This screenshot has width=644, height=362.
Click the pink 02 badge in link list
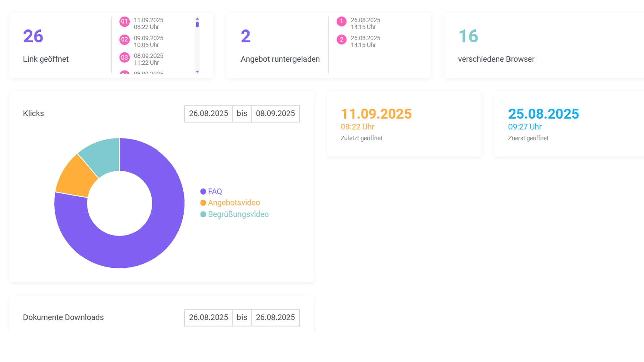124,40
